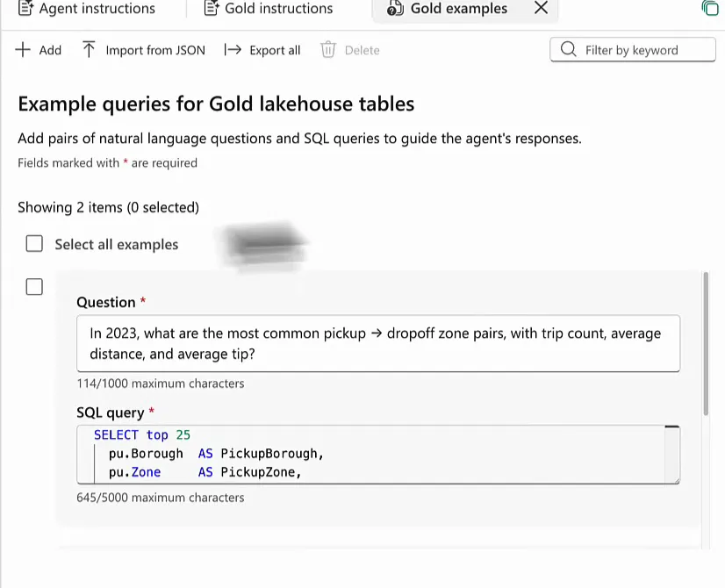Click the Delete button label
This screenshot has height=588, width=725.
tap(362, 50)
